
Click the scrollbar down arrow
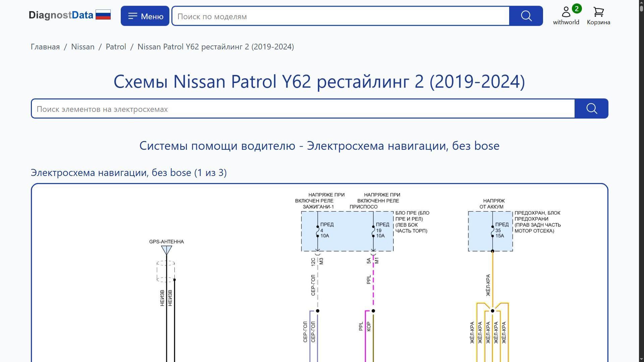click(x=641, y=359)
